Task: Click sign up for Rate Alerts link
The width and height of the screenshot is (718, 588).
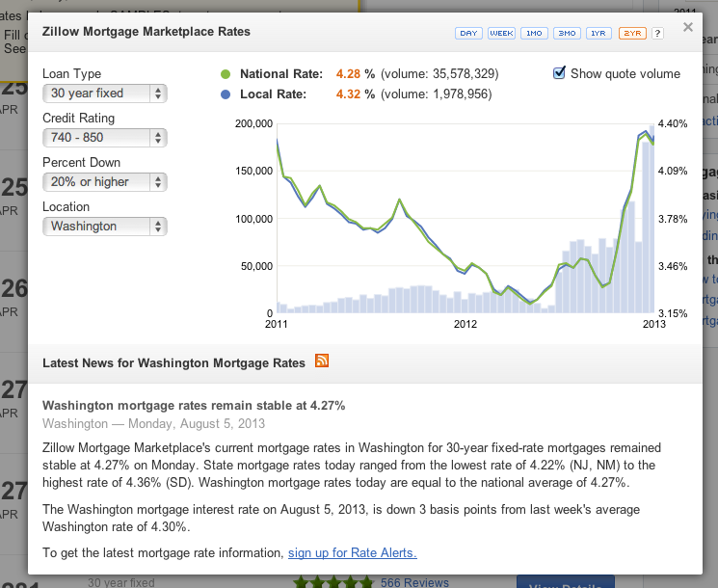Action: pyautogui.click(x=352, y=552)
